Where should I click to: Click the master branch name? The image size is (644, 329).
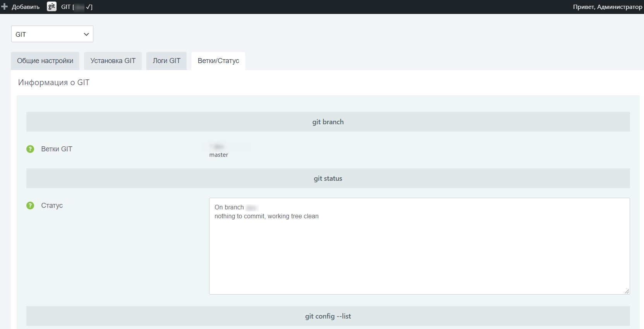[x=219, y=155]
